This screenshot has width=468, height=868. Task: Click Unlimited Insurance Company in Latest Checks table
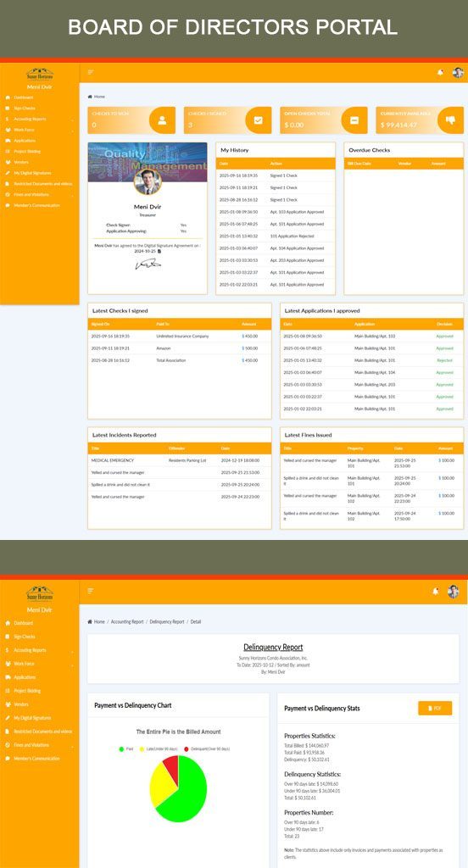click(182, 336)
